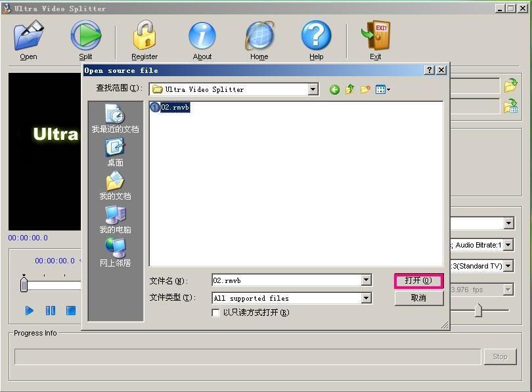Go back with the green arrow icon
The image size is (532, 392).
click(334, 89)
